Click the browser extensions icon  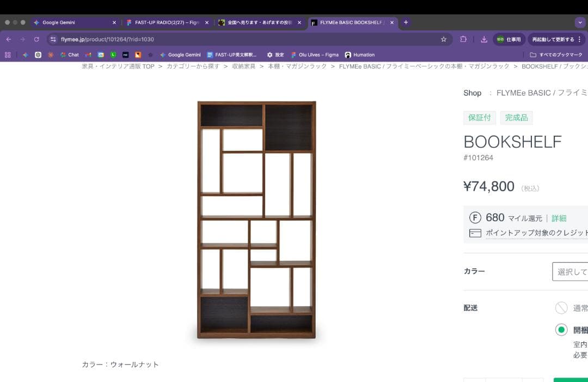pyautogui.click(x=463, y=39)
